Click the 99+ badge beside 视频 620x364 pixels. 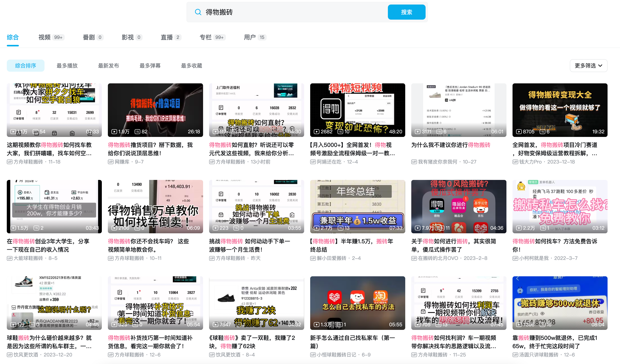58,37
